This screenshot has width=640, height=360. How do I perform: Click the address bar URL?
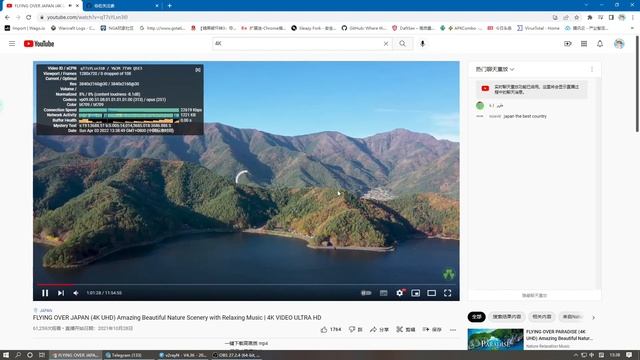pos(87,17)
